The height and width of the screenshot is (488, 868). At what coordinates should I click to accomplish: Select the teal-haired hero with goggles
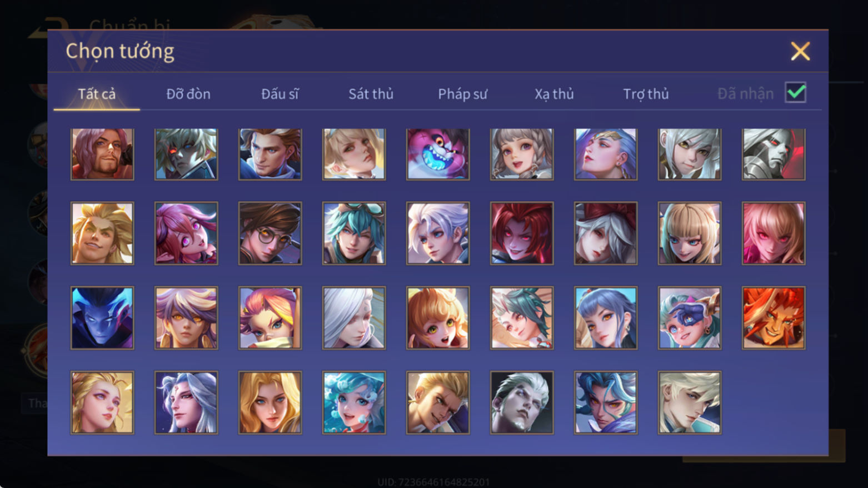click(x=354, y=233)
